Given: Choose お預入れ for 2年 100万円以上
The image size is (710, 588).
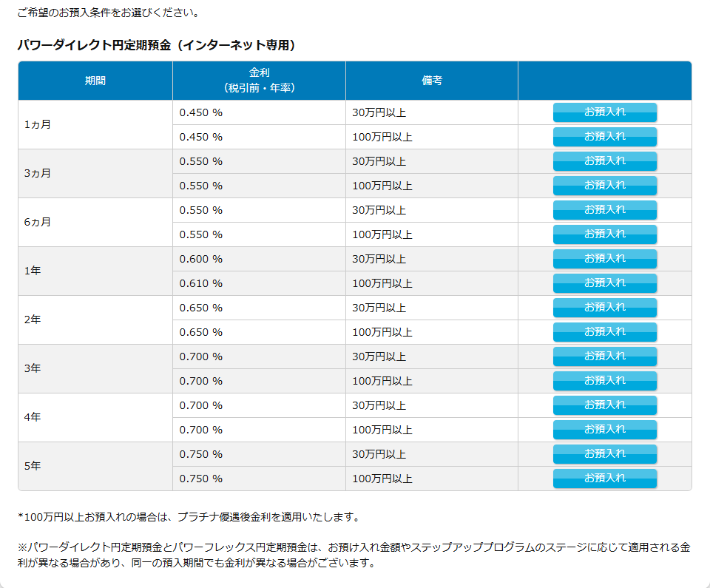Looking at the screenshot, I should (604, 332).
